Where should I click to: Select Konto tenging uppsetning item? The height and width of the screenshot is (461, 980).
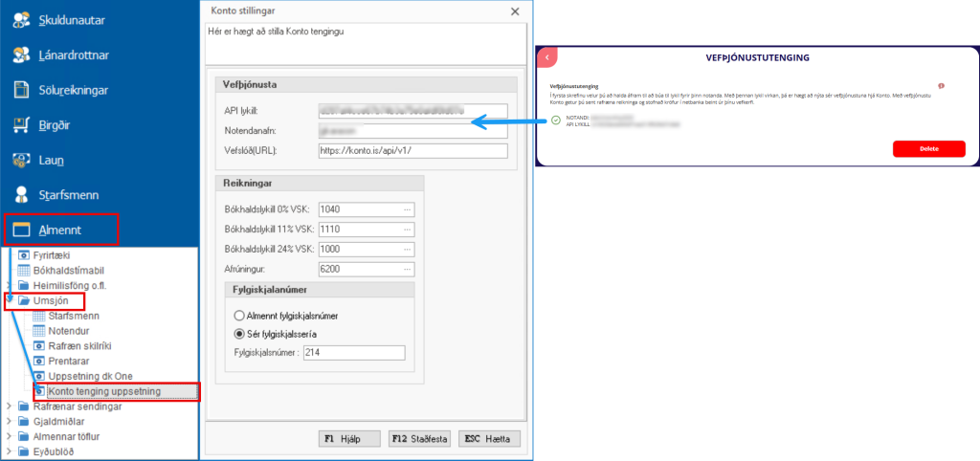click(103, 391)
